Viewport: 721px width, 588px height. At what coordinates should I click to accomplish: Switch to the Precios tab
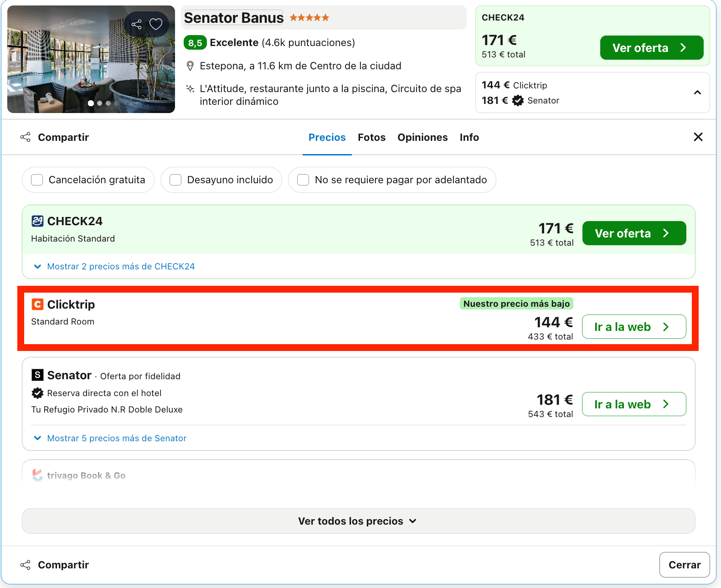click(x=327, y=137)
